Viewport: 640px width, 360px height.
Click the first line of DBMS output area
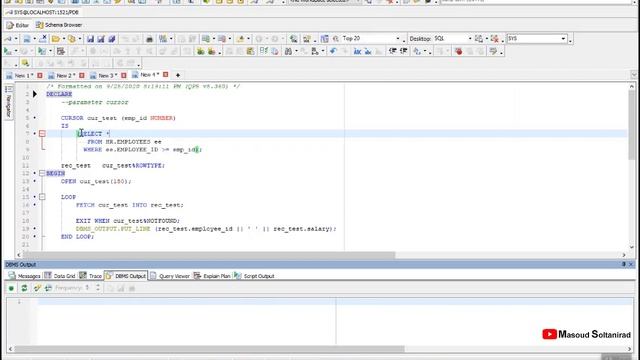click(x=335, y=302)
